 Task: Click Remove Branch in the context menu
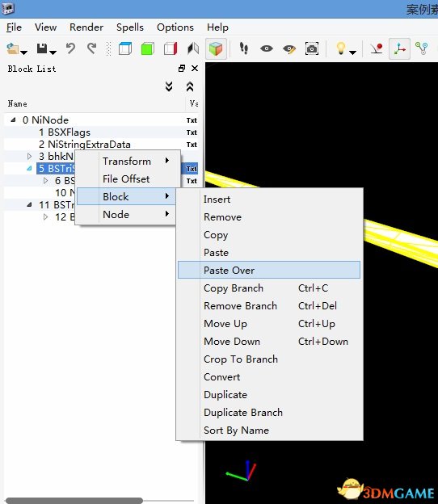240,305
